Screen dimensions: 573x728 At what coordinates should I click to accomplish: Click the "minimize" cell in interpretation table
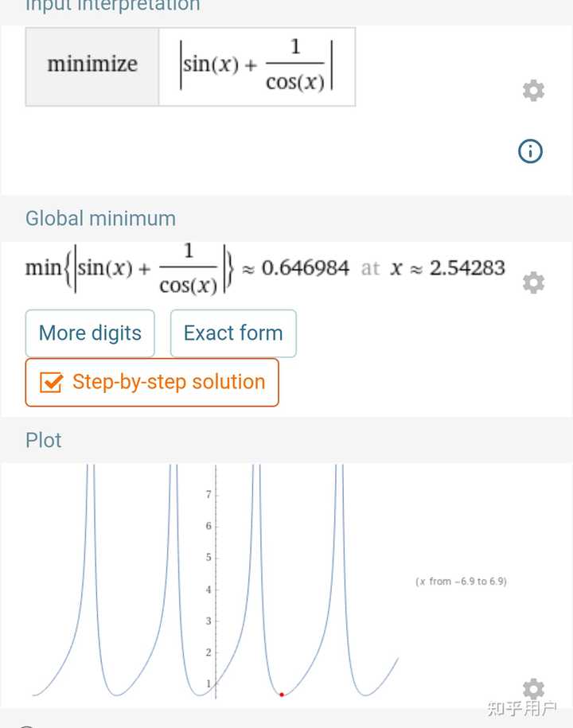pos(92,65)
